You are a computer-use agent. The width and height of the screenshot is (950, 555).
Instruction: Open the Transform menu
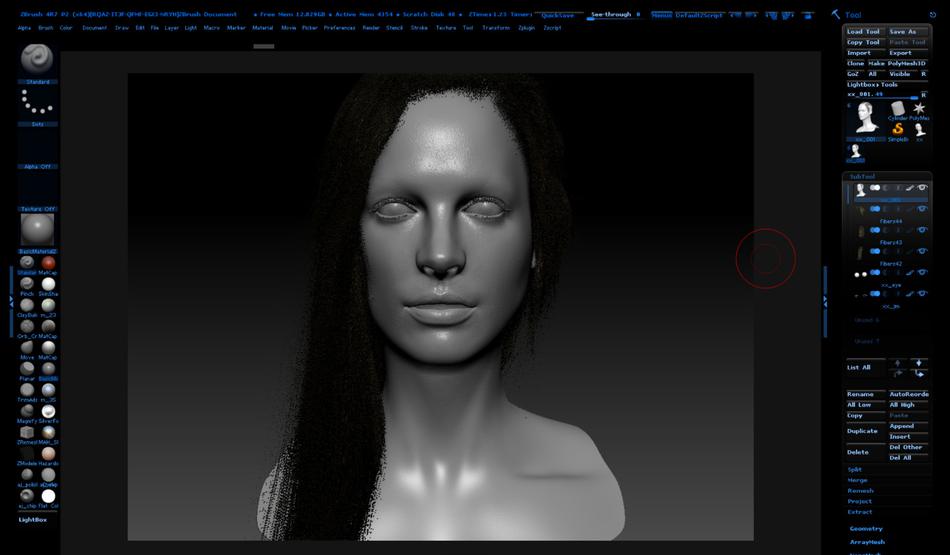click(x=496, y=28)
